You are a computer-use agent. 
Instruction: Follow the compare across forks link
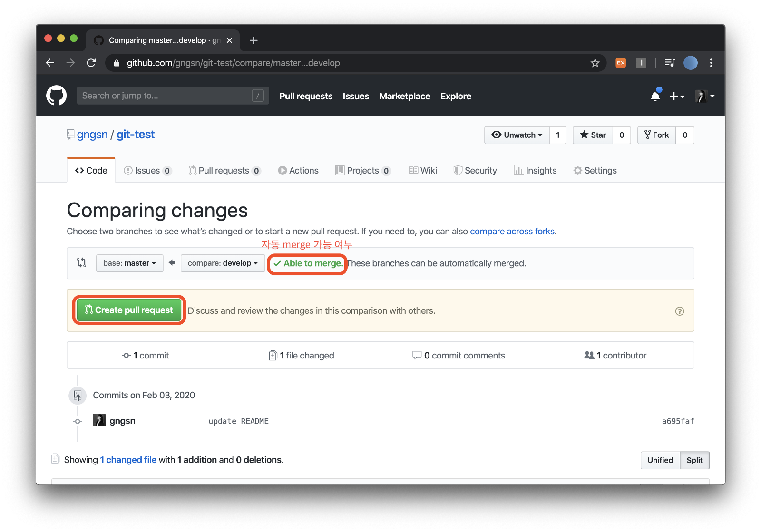click(512, 231)
